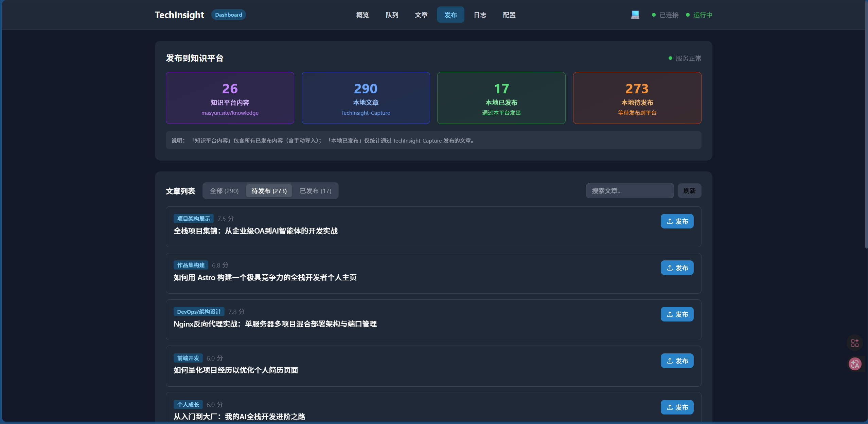Click the translate floating icon
Screen dimensions: 868x424
[x=855, y=364]
